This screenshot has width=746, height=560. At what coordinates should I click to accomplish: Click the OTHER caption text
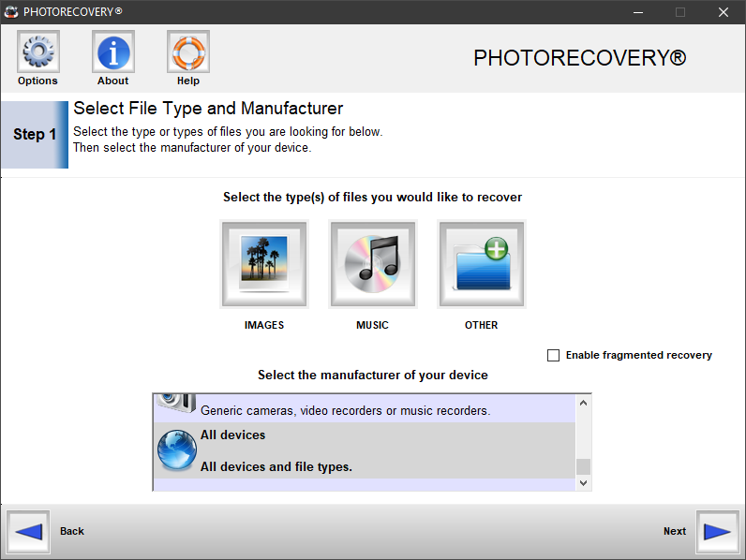click(x=482, y=325)
